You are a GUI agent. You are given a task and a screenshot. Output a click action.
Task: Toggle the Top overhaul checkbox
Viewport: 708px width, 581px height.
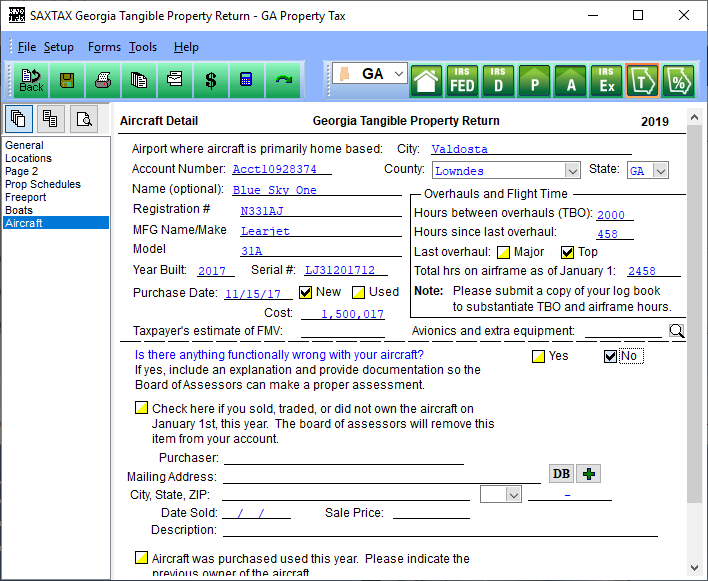[x=568, y=252]
